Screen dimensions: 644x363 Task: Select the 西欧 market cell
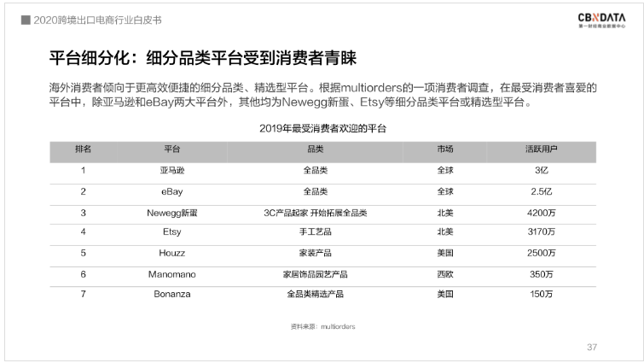coord(445,274)
